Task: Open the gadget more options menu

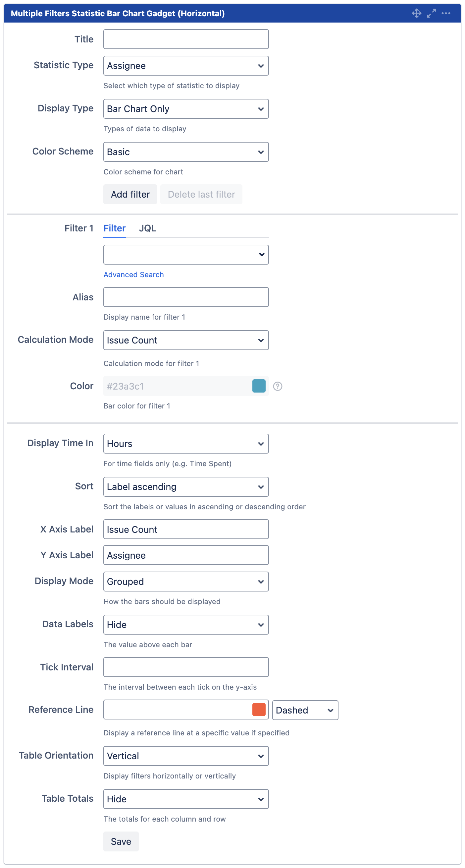Action: tap(446, 13)
